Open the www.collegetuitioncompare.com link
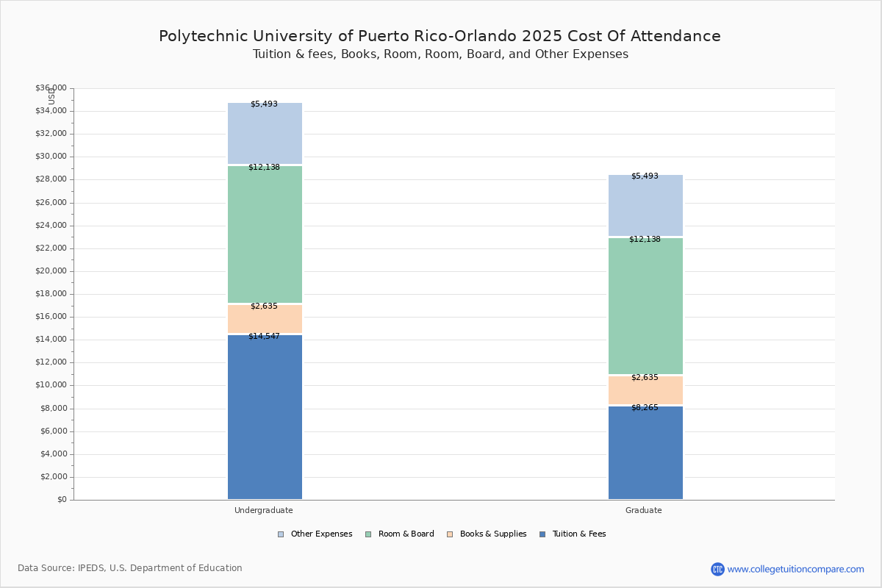Image resolution: width=882 pixels, height=588 pixels. pyautogui.click(x=795, y=569)
